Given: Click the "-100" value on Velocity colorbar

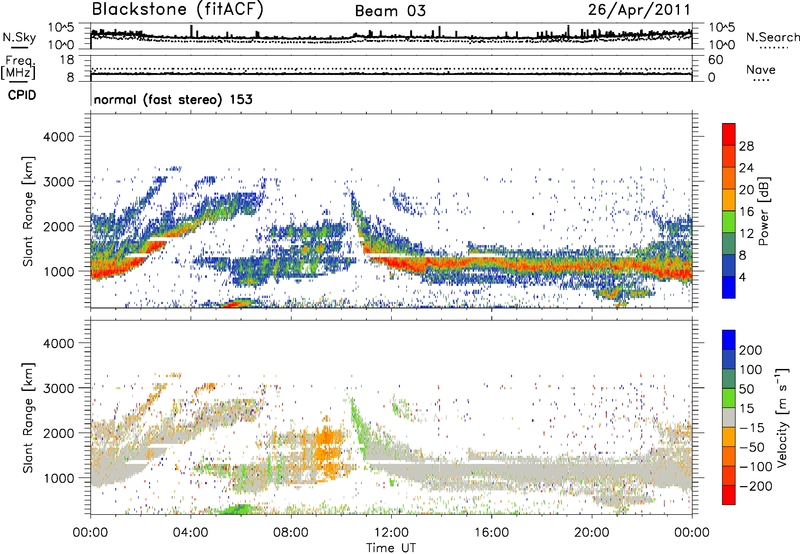Looking at the screenshot, I should (756, 467).
